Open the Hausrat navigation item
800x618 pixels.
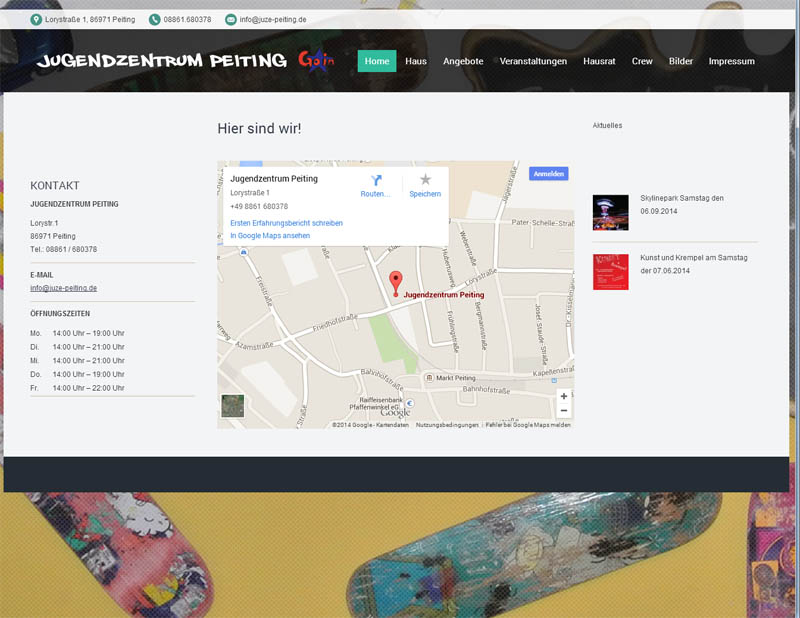tap(599, 61)
